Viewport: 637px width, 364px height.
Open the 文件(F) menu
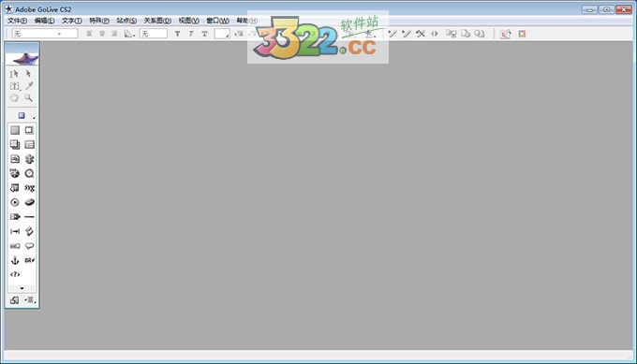click(17, 21)
